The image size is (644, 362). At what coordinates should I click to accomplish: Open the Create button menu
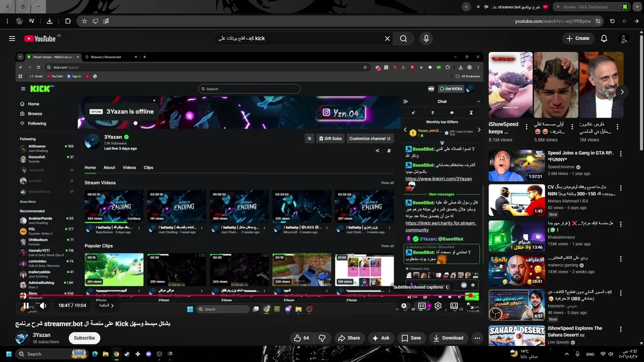(x=578, y=38)
